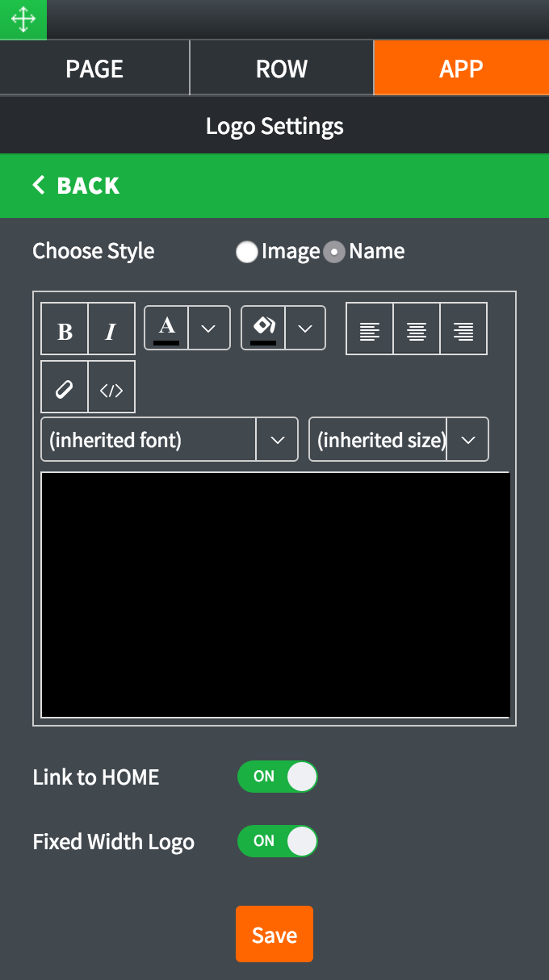Select the Image style radio button
Viewport: 549px width, 980px height.
[247, 252]
